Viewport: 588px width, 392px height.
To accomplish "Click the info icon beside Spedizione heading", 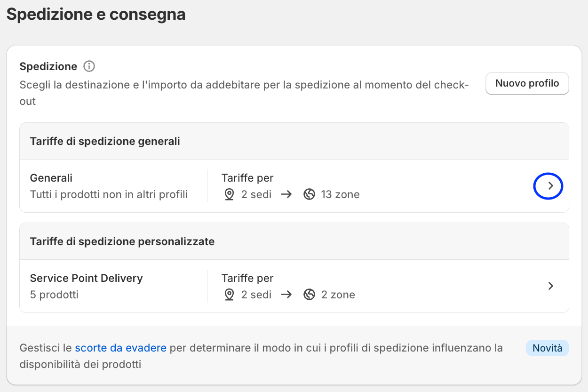I will [x=89, y=66].
